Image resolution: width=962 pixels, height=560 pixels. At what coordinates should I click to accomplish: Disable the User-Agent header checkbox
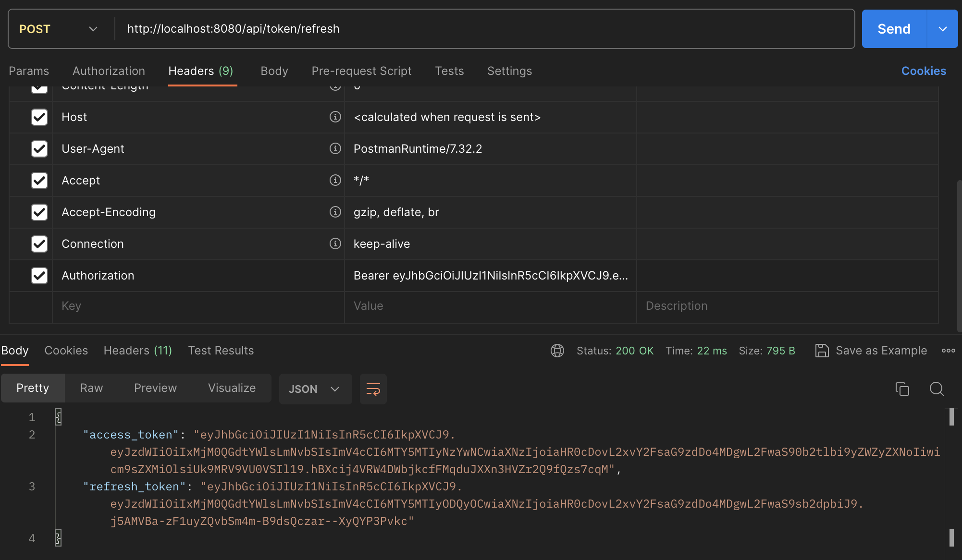pyautogui.click(x=39, y=149)
